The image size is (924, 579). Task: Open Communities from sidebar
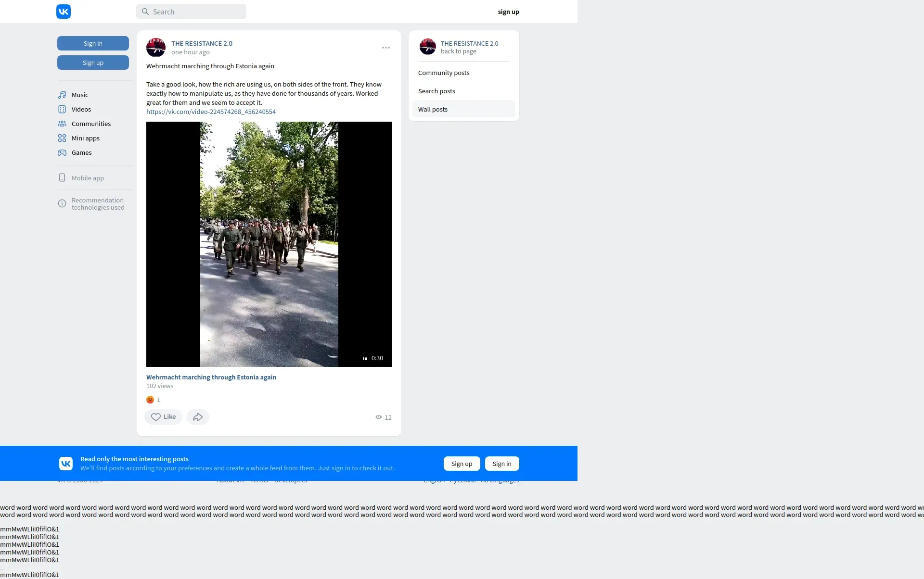pyautogui.click(x=90, y=124)
